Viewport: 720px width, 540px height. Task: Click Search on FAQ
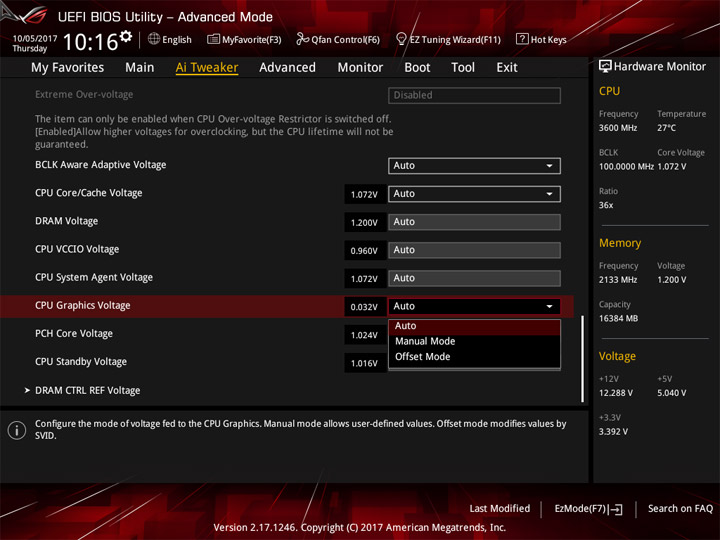pos(680,509)
